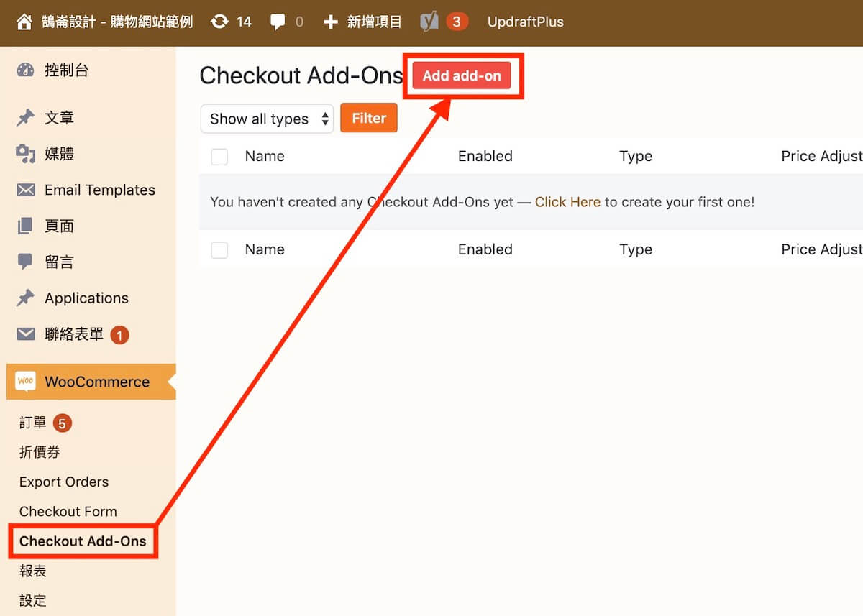Follow the Click Here link
The image size is (863, 616).
[x=567, y=202]
